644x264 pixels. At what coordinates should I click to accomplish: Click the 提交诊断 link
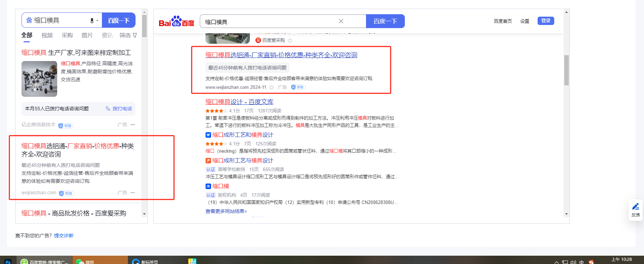point(64,236)
